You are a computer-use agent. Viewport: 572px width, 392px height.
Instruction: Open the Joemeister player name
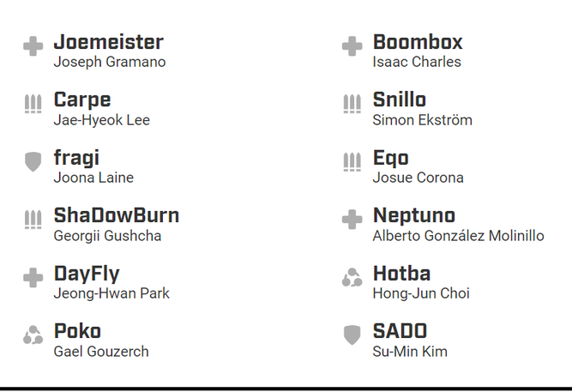point(109,42)
